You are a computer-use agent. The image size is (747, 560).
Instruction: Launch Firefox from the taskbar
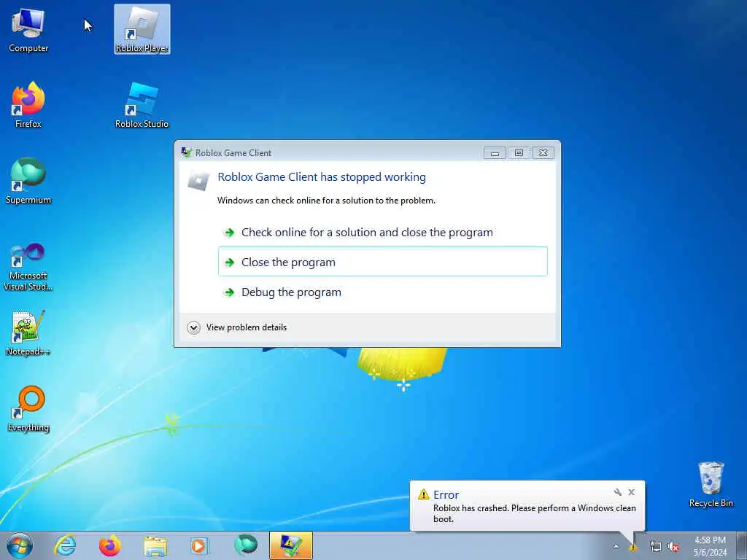110,545
